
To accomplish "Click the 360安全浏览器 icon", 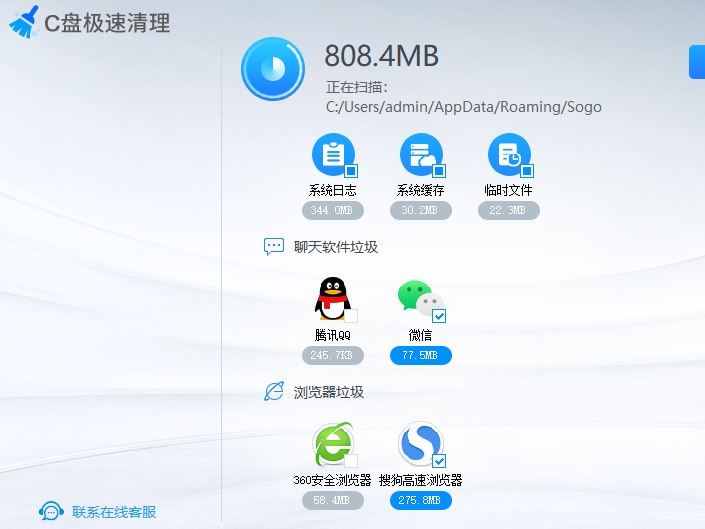I will click(333, 444).
